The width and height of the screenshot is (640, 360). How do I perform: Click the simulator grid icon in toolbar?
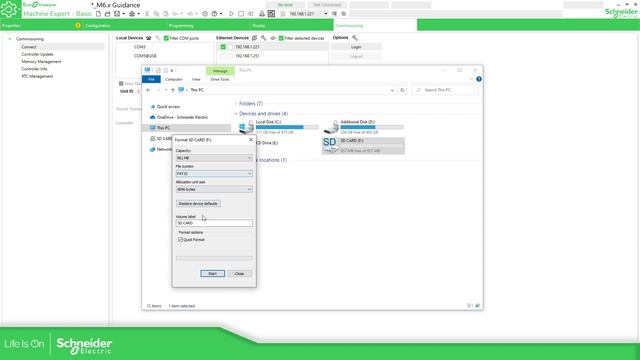[271, 14]
